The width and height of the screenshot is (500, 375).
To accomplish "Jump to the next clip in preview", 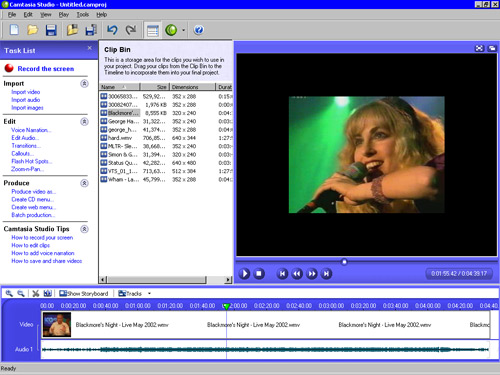I will pos(326,274).
